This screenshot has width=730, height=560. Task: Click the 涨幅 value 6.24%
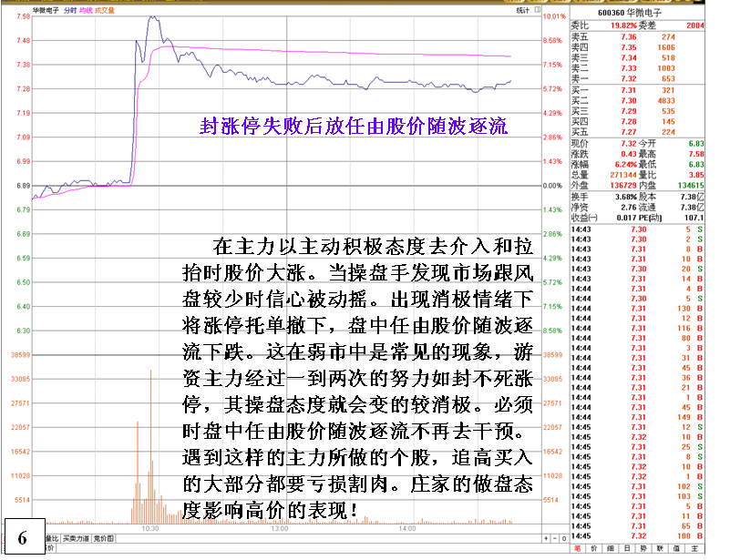click(626, 164)
